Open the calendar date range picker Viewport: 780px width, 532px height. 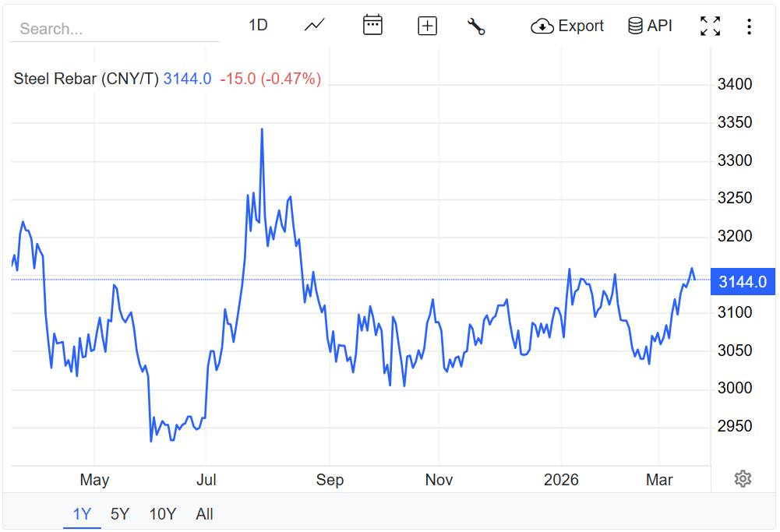click(x=372, y=26)
